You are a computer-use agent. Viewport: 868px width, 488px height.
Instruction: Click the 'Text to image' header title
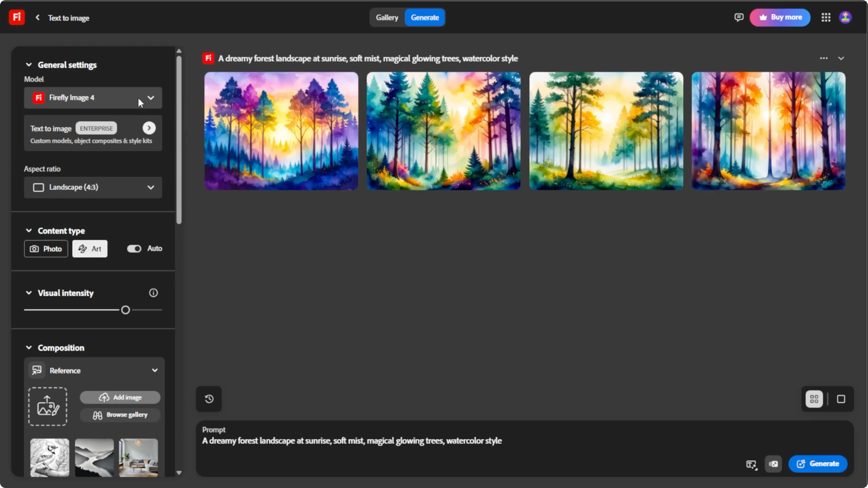tap(68, 18)
